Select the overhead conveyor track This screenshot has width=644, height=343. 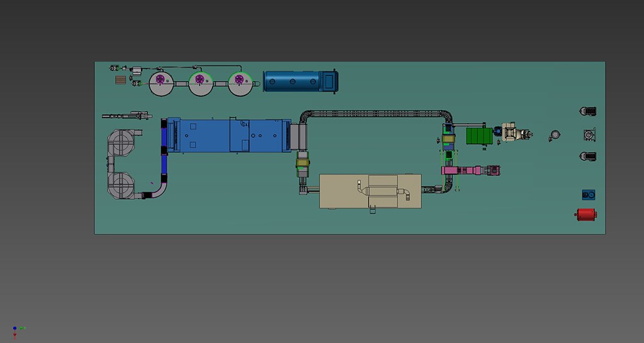click(x=376, y=114)
